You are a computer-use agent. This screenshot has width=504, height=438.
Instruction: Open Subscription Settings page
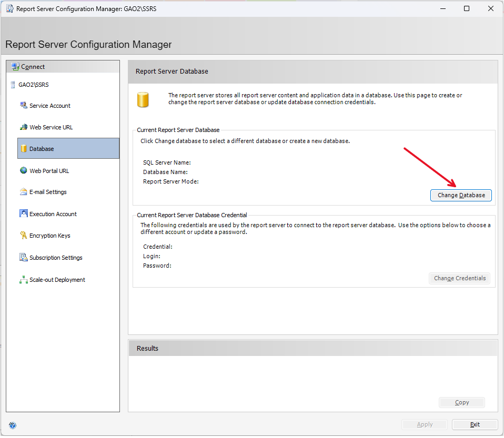pos(56,258)
